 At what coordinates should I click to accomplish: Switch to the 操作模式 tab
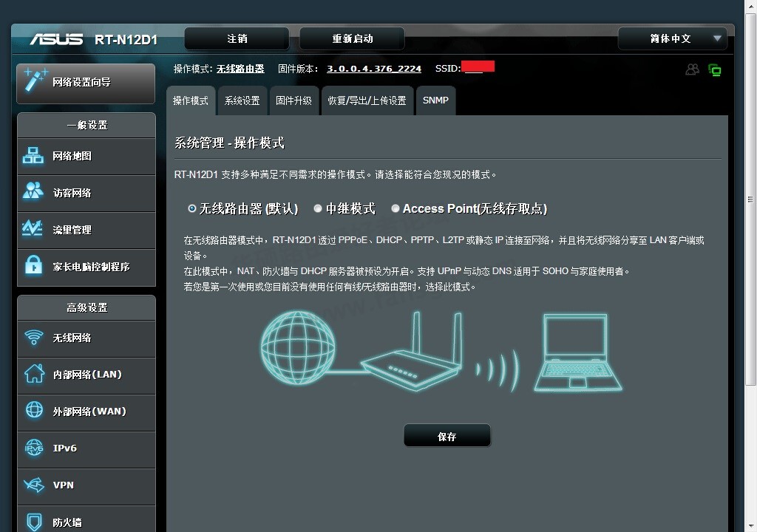(191, 100)
